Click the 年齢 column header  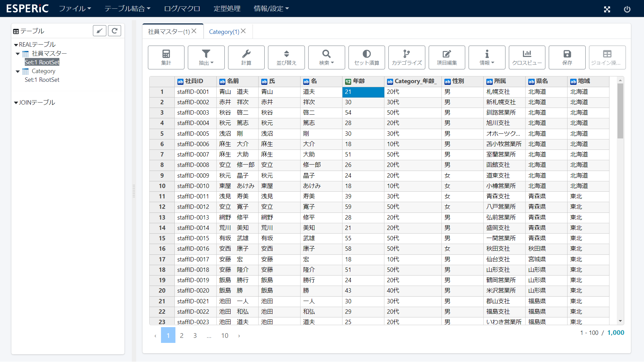(359, 81)
